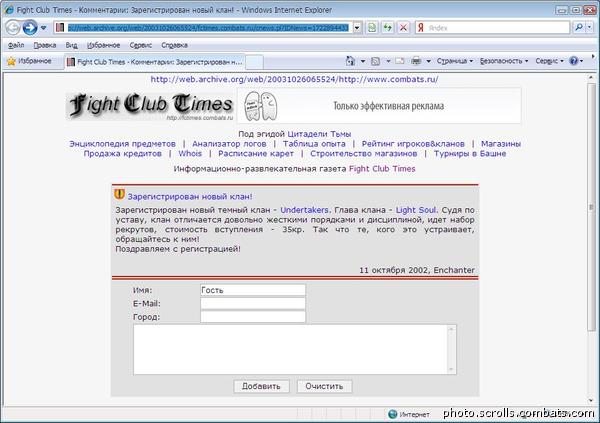Viewport: 600px width, 423px height.
Task: Open the search provider dropdown arrow
Action: click(589, 28)
